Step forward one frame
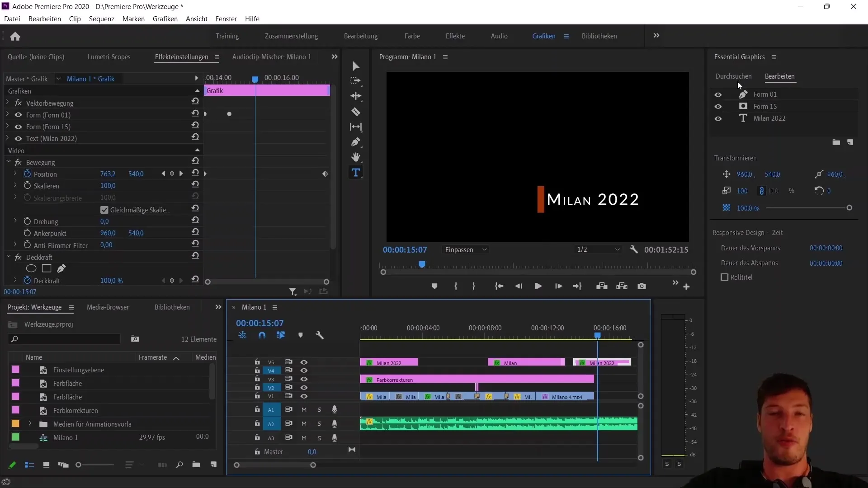 pyautogui.click(x=558, y=286)
